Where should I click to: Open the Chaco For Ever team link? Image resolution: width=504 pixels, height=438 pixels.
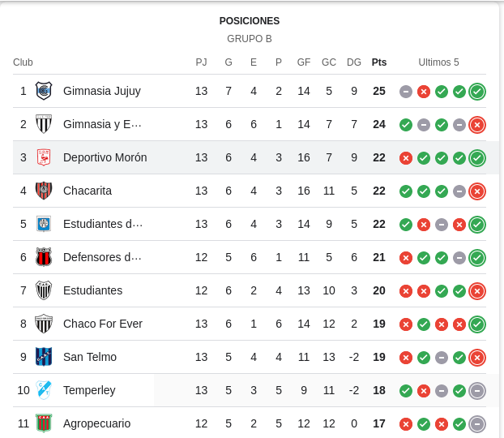tap(103, 324)
